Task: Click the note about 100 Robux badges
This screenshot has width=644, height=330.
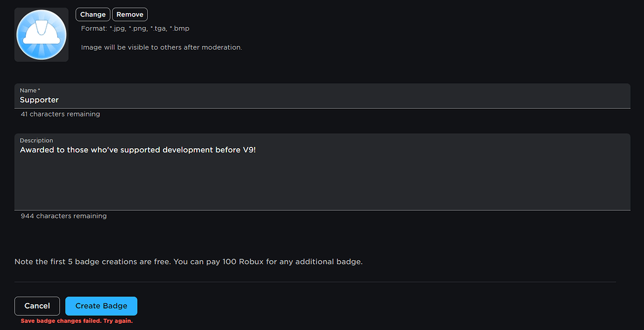Action: (x=189, y=262)
